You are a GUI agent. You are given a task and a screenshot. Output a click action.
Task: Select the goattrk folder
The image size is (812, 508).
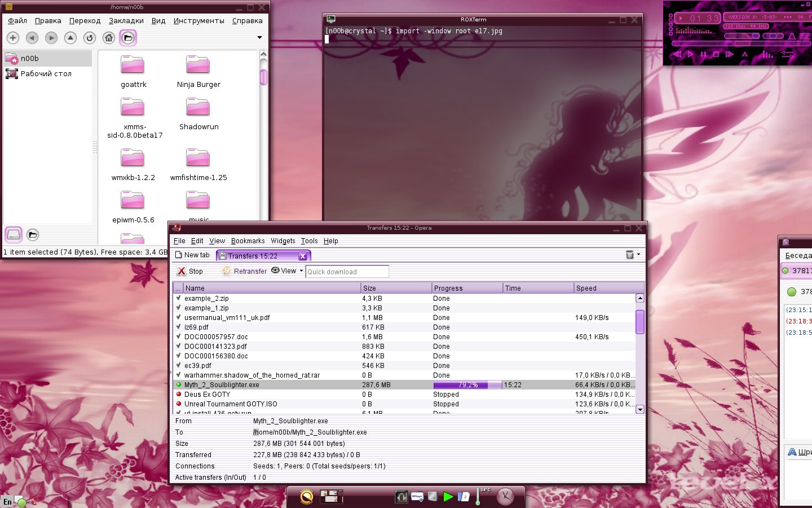click(133, 72)
